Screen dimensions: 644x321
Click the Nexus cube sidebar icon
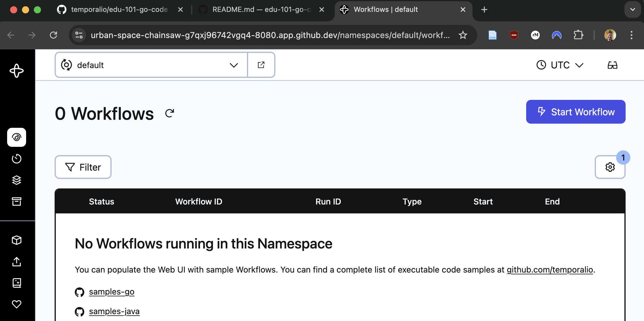point(17,240)
